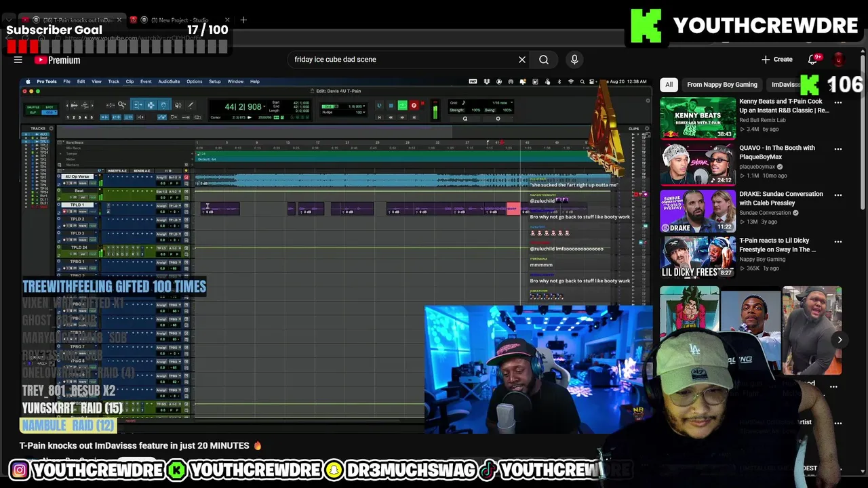
Task: Click the Wi-Fi icon in macOS menu bar
Action: (571, 81)
